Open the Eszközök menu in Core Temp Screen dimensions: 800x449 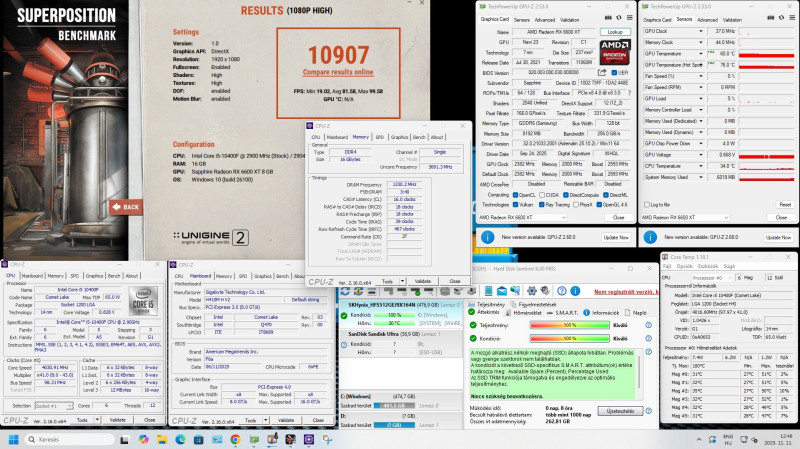coord(708,266)
